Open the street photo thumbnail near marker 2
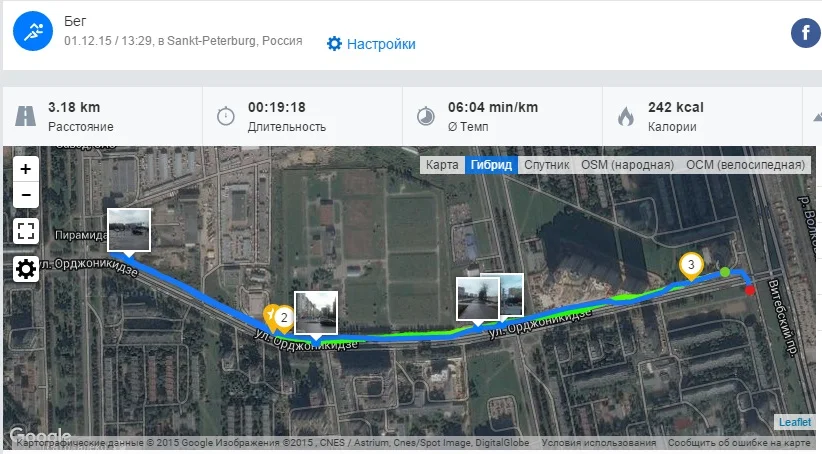Screen dimensions: 822x454 [316, 314]
